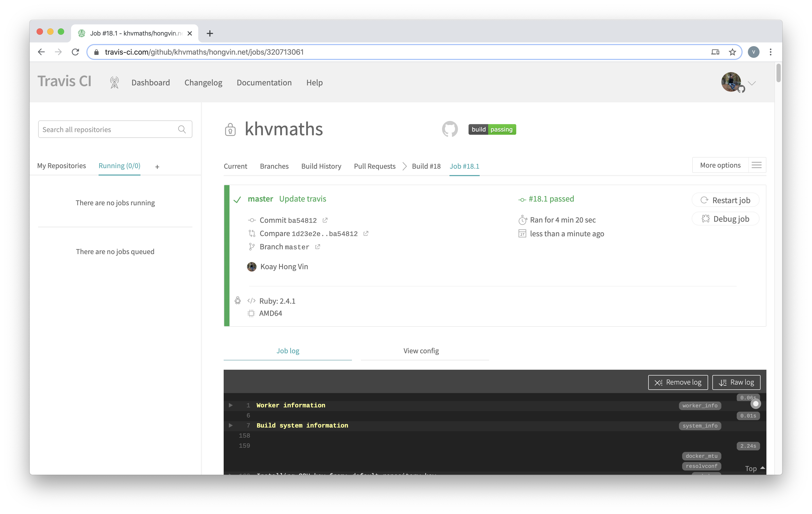Click the Travis CI broadcast tower icon
812x514 pixels.
click(114, 83)
